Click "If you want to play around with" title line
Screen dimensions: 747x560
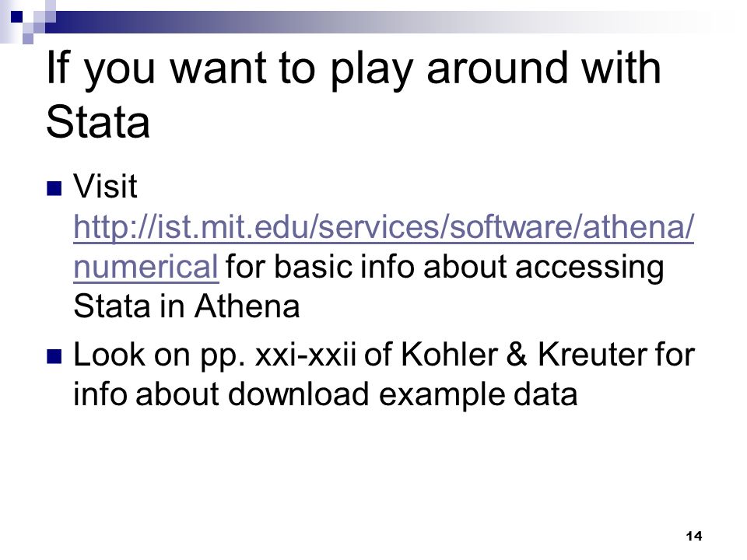(x=353, y=70)
